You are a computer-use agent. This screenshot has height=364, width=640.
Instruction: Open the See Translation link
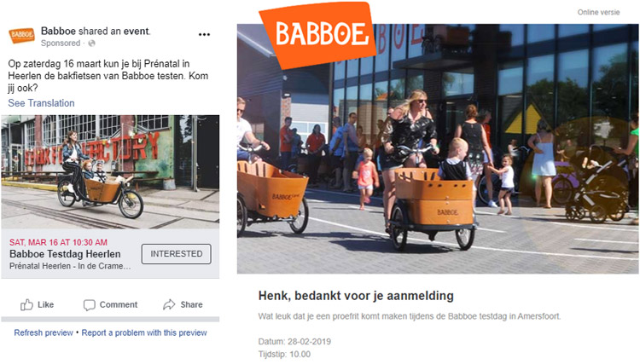tap(41, 103)
